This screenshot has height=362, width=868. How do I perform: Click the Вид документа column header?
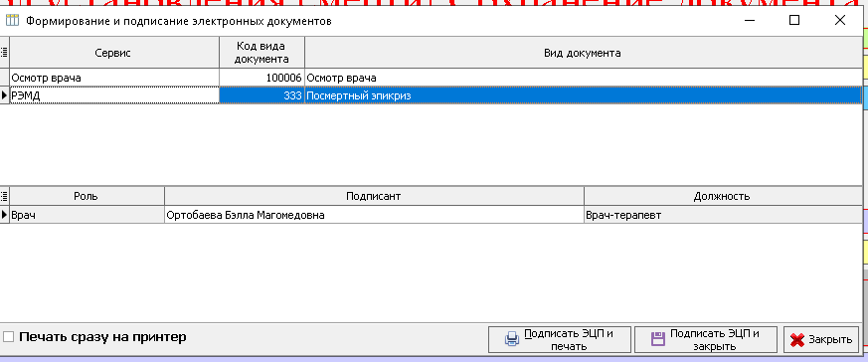coord(583,53)
